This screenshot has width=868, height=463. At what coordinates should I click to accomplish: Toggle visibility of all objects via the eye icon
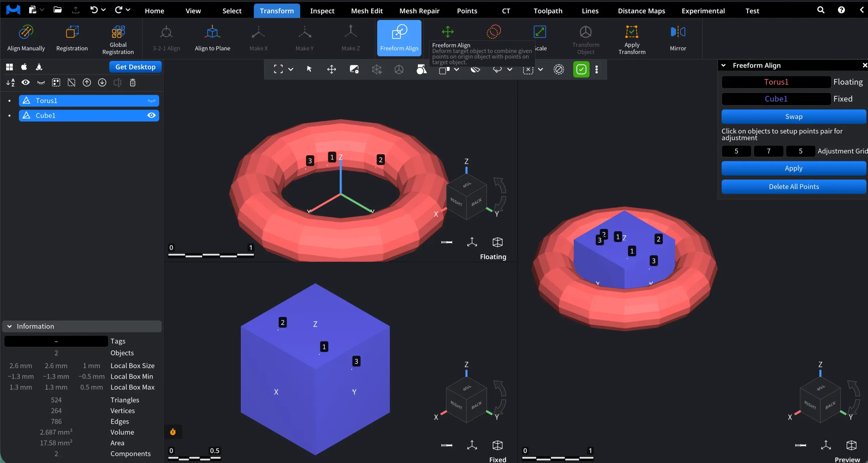pyautogui.click(x=25, y=83)
